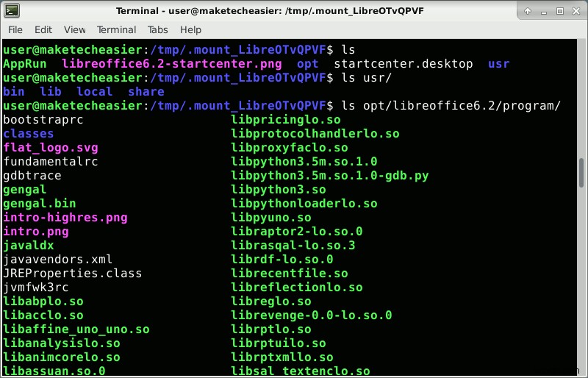This screenshot has height=378, width=588.
Task: Click the 'ls opt/libreoffice6.2/program/' command
Action: point(451,105)
